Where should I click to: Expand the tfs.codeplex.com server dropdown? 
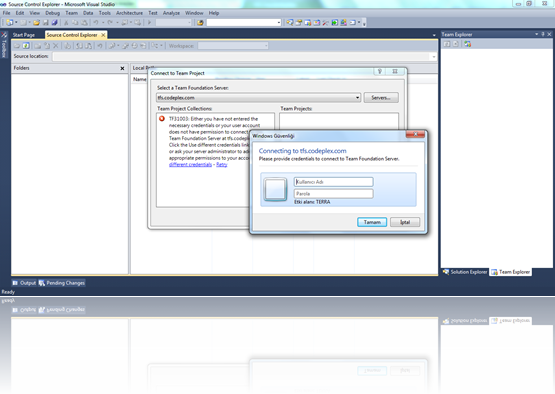pos(357,98)
